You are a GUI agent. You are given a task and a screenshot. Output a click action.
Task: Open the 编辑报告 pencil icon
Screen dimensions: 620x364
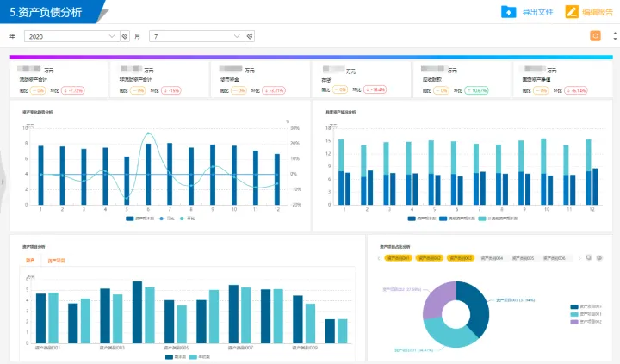(572, 12)
